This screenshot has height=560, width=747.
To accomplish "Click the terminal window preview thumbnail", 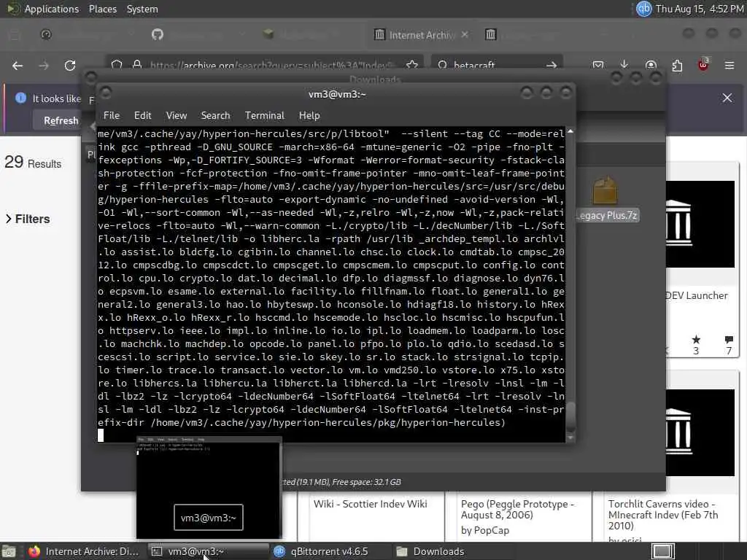I will pos(209,487).
